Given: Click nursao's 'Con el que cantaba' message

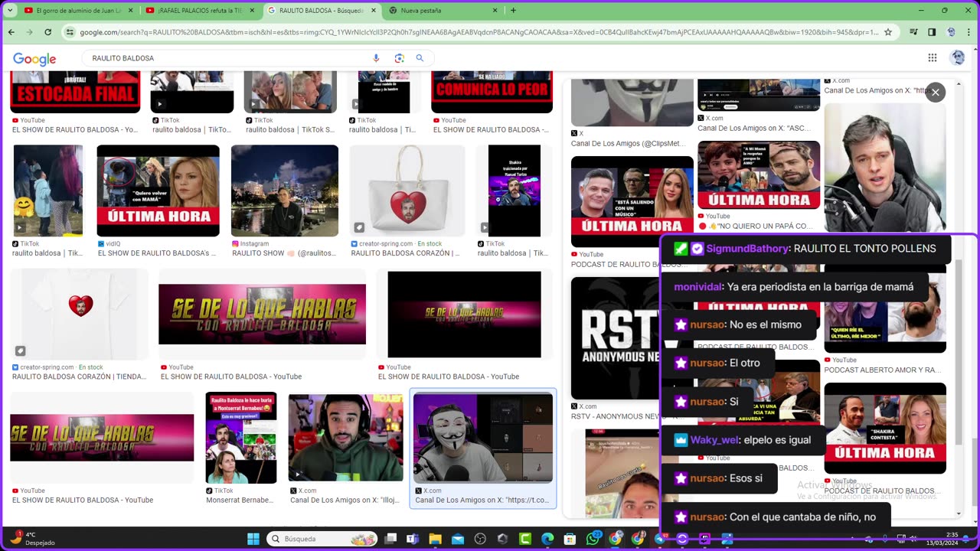Looking at the screenshot, I should [775, 517].
